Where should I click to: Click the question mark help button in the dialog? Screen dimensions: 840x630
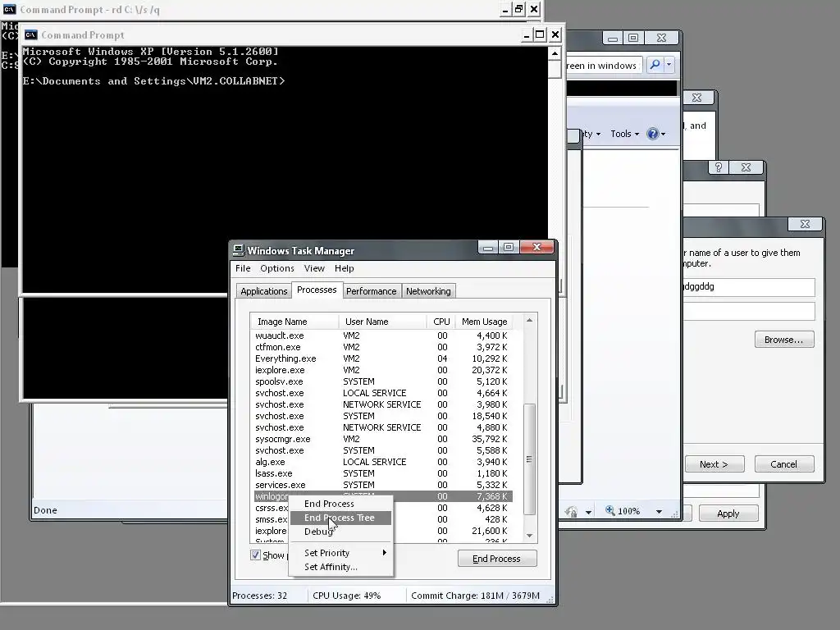click(x=719, y=167)
